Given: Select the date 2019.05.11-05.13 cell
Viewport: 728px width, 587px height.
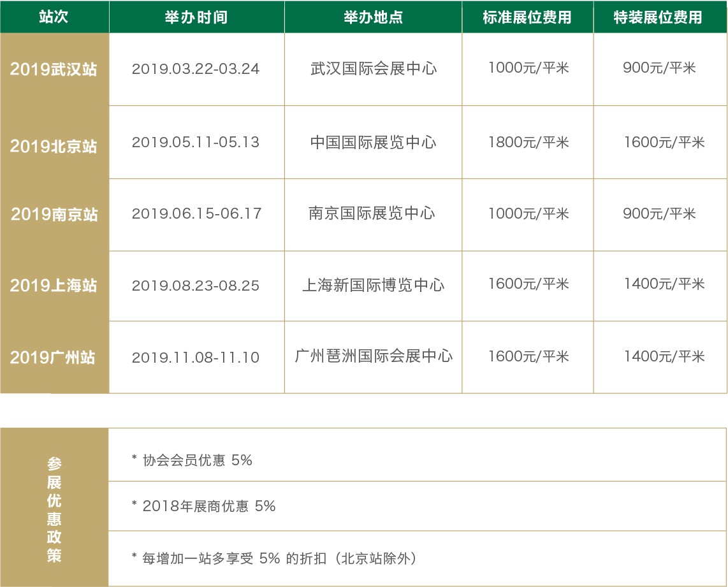Looking at the screenshot, I should click(196, 142).
